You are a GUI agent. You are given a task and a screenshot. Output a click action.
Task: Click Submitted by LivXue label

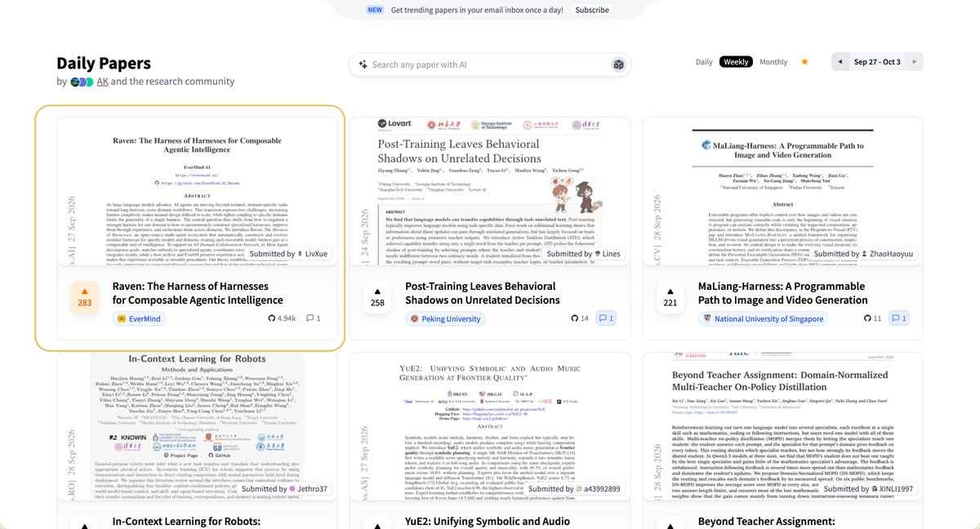coord(287,254)
